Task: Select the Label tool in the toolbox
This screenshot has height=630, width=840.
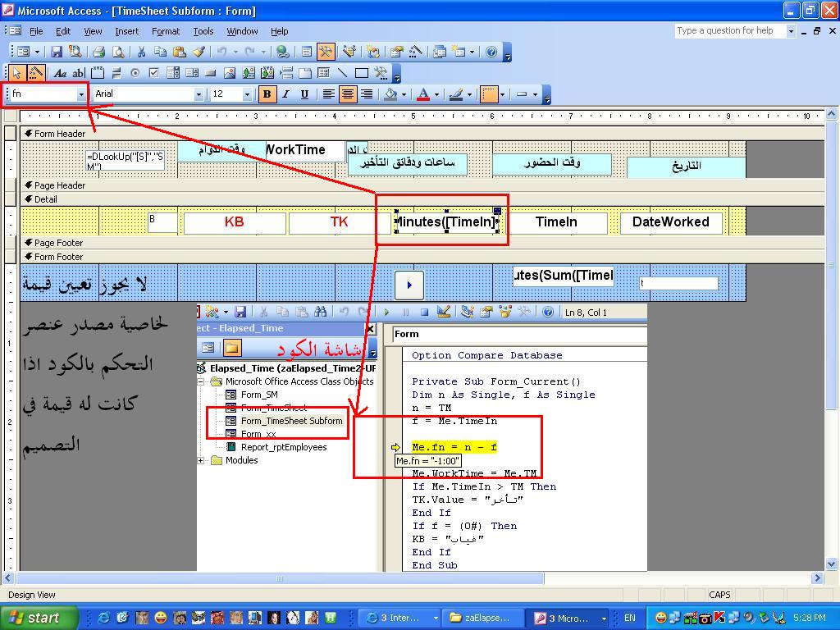Action: [60, 73]
